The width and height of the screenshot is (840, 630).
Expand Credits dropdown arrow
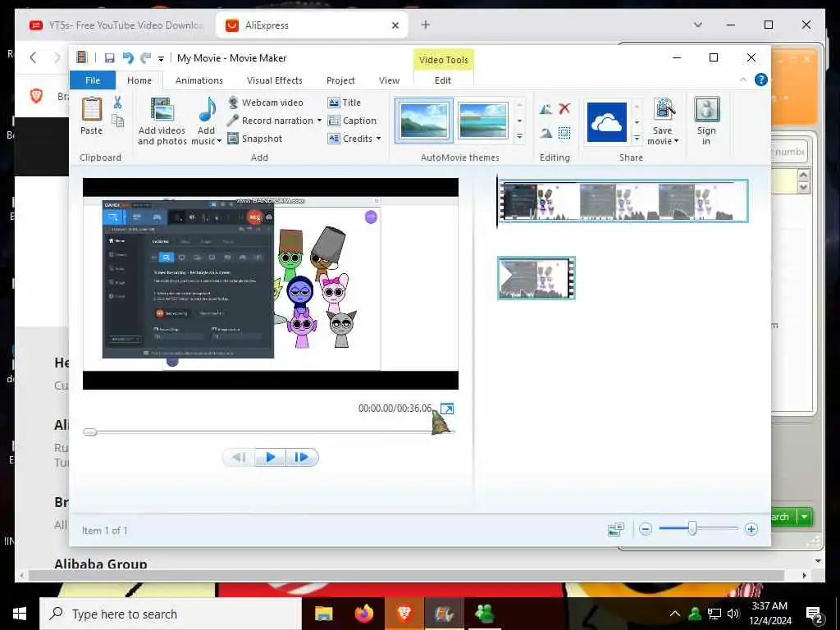pos(378,138)
